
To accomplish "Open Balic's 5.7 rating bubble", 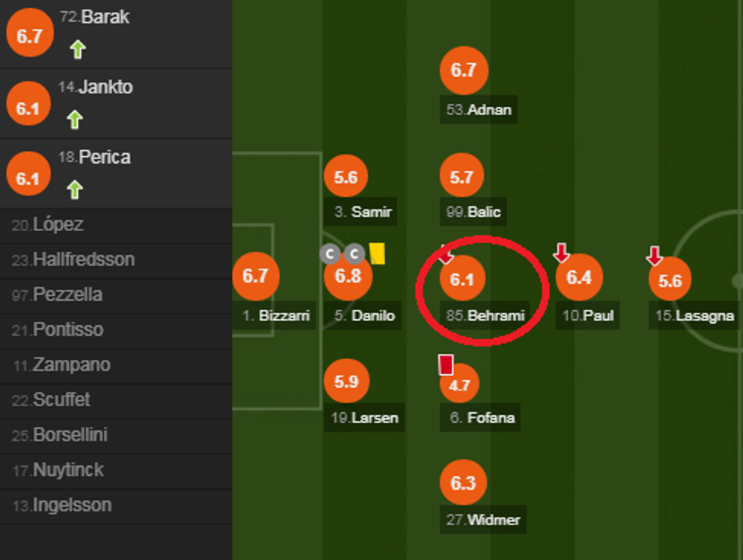I will 462,178.
